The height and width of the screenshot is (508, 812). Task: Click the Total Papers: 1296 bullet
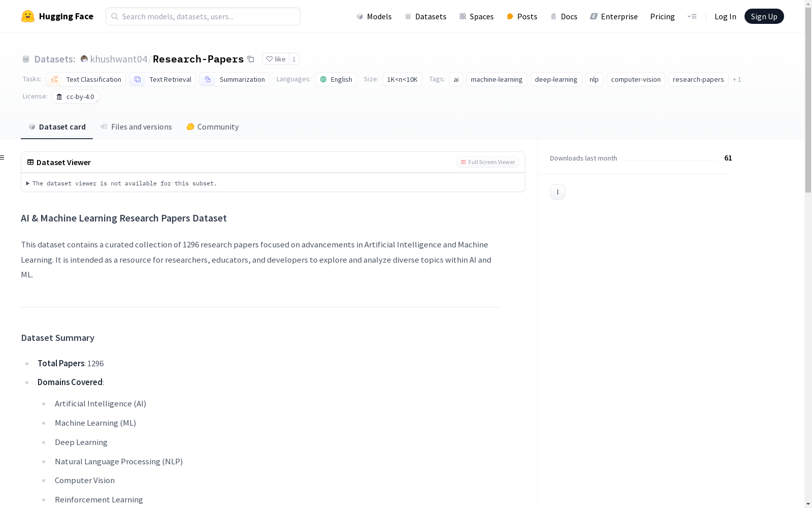pos(71,363)
